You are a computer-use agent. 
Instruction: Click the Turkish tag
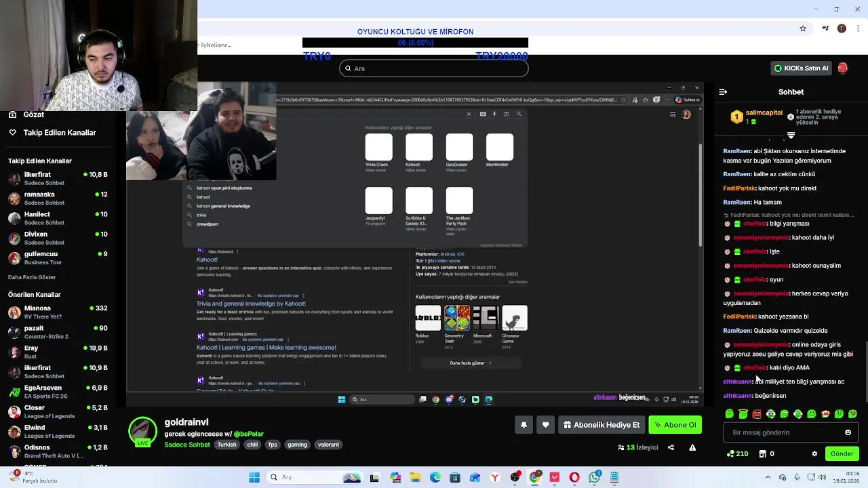[x=226, y=445]
